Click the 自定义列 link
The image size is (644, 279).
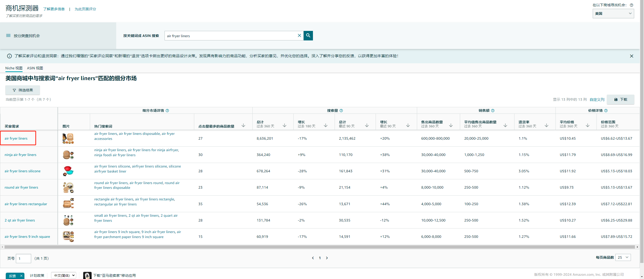tap(597, 99)
